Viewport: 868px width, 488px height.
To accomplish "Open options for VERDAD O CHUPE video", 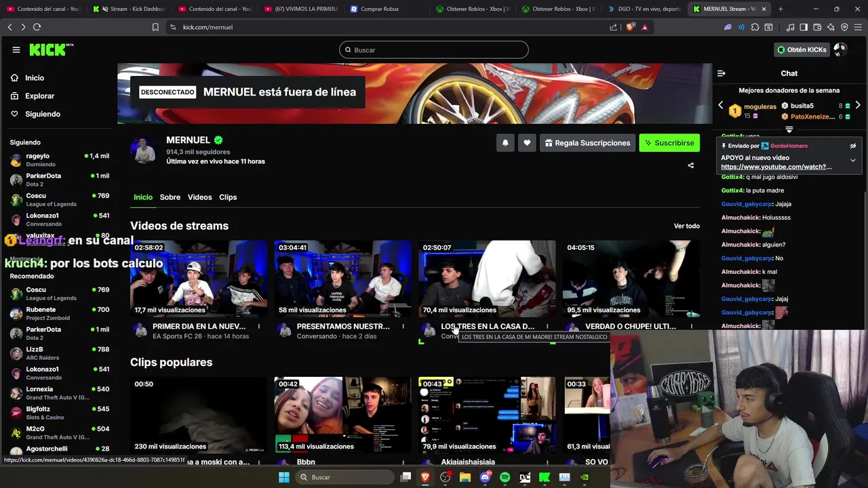I will (x=691, y=327).
